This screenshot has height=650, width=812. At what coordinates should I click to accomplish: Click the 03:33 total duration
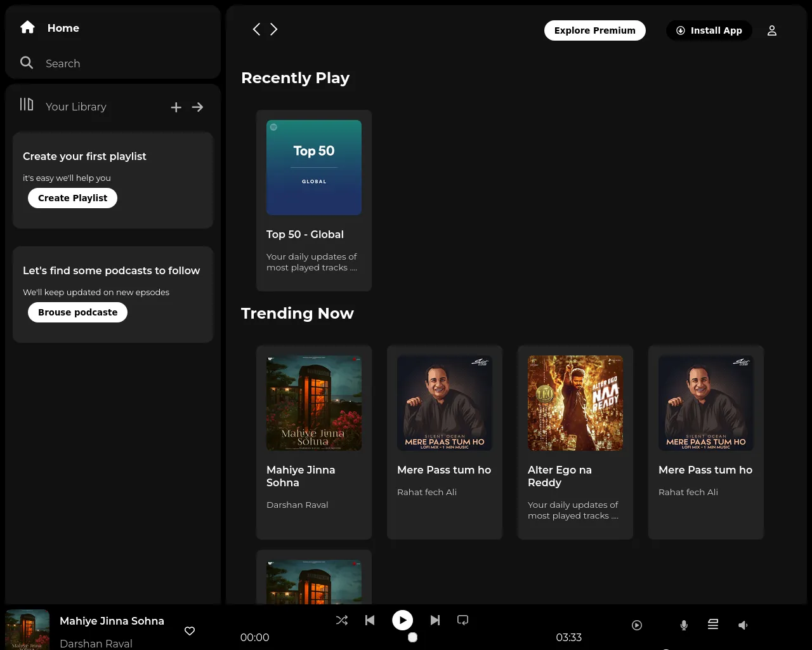[x=569, y=637]
